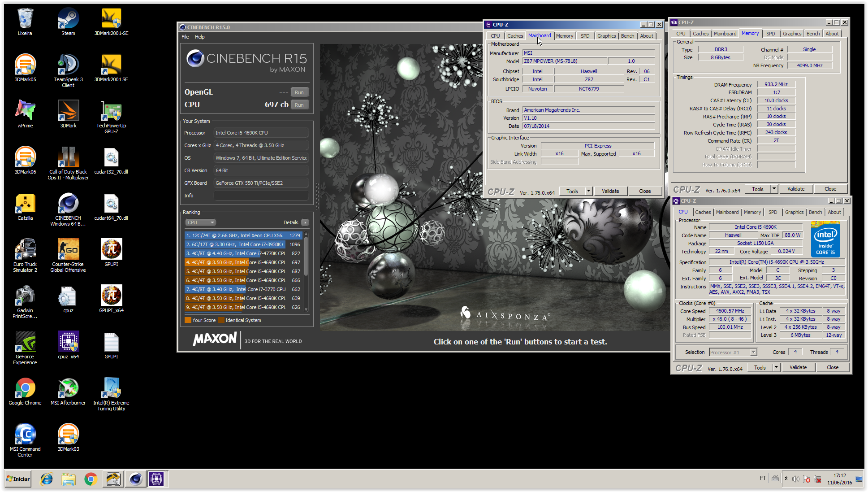Screen dimensions: 868x492
Task: Open Bench tab in Memory CPU-Z window
Action: pyautogui.click(x=813, y=34)
